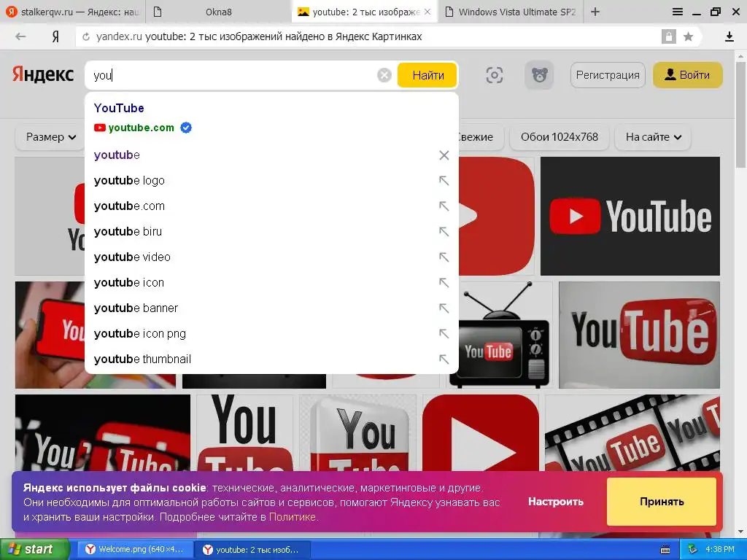Image resolution: width=747 pixels, height=560 pixels.
Task: Click the bear family filter icon
Action: click(539, 75)
